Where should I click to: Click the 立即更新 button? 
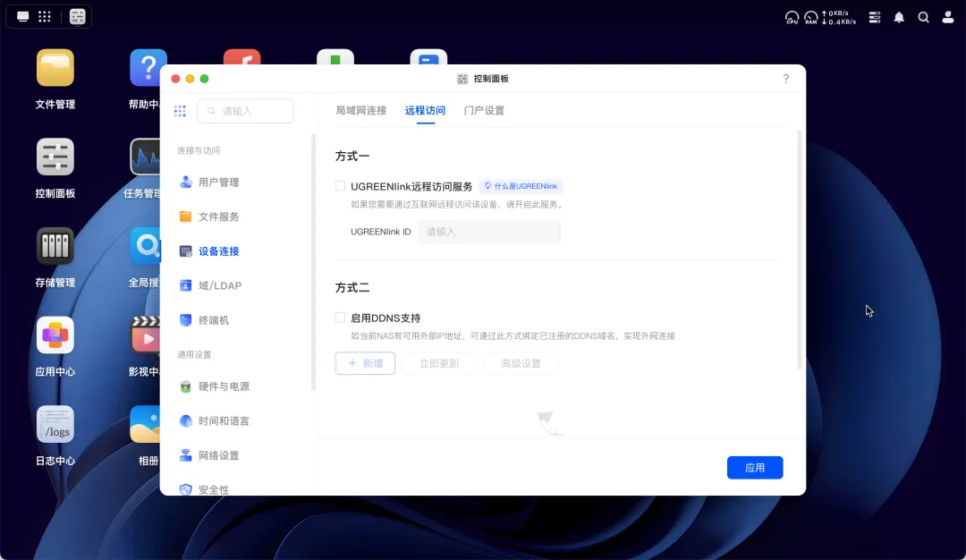pyautogui.click(x=439, y=363)
